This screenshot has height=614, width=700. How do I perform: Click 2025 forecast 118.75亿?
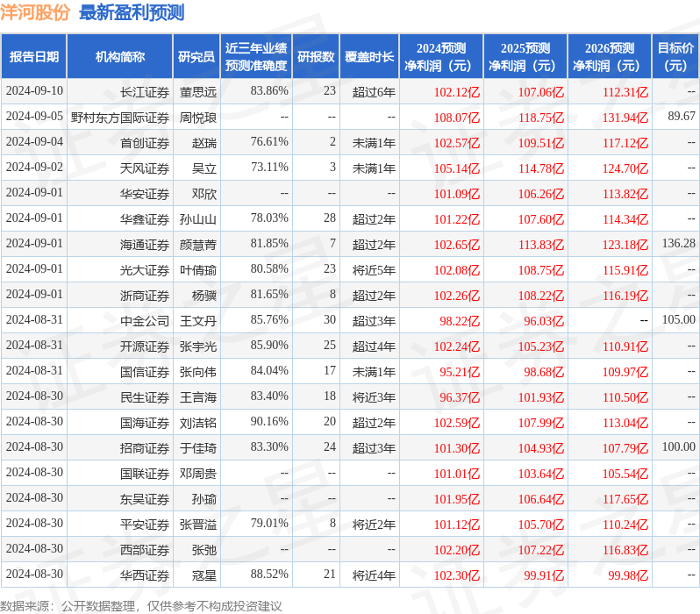[541, 118]
